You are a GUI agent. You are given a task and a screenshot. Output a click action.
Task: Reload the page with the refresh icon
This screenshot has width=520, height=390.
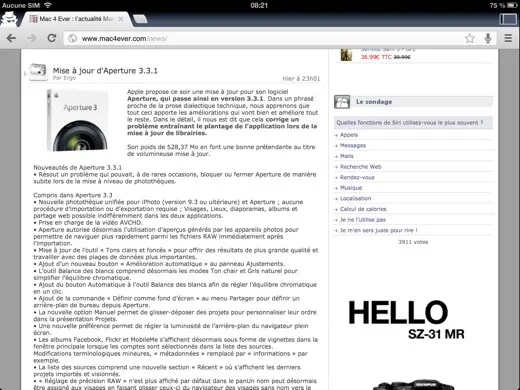point(52,38)
